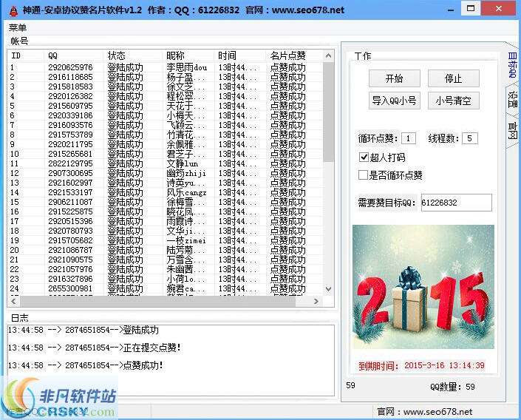Click the app icon in the title bar
Viewport: 521px width, 420px height.
(x=13, y=10)
